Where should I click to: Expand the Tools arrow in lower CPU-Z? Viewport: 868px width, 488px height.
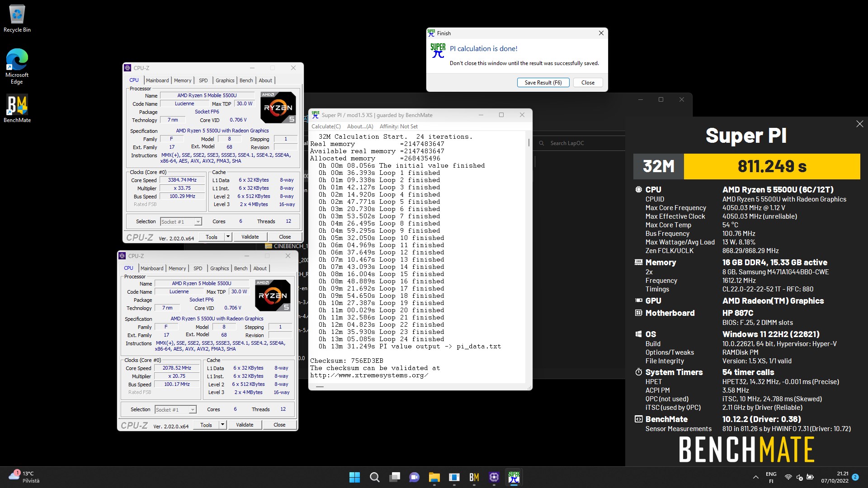click(x=222, y=425)
